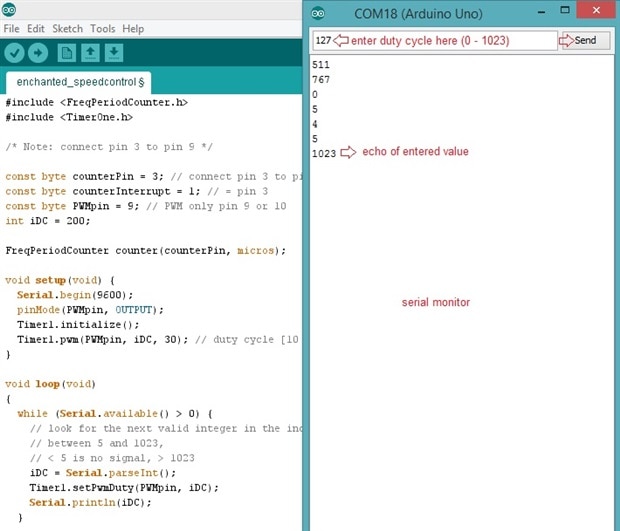Viewport: 620px width, 531px height.
Task: Minimize the COM18 serial monitor window
Action: point(542,12)
